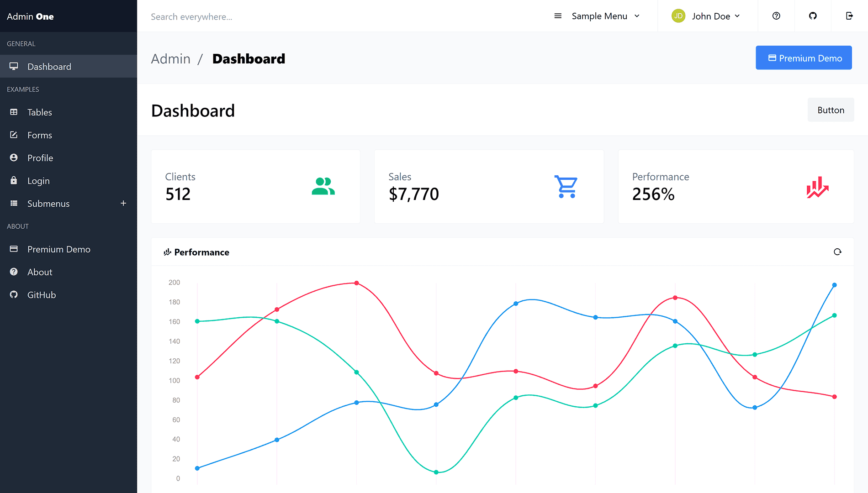The height and width of the screenshot is (493, 868).
Task: Click the Dashboard monitor icon in sidebar
Action: tap(14, 66)
